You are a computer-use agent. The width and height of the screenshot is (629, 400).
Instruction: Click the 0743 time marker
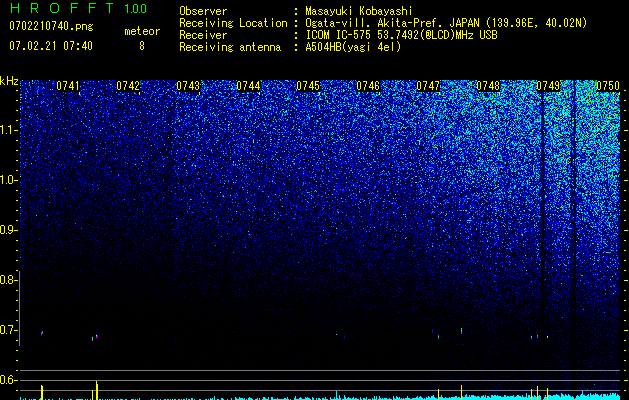(188, 86)
